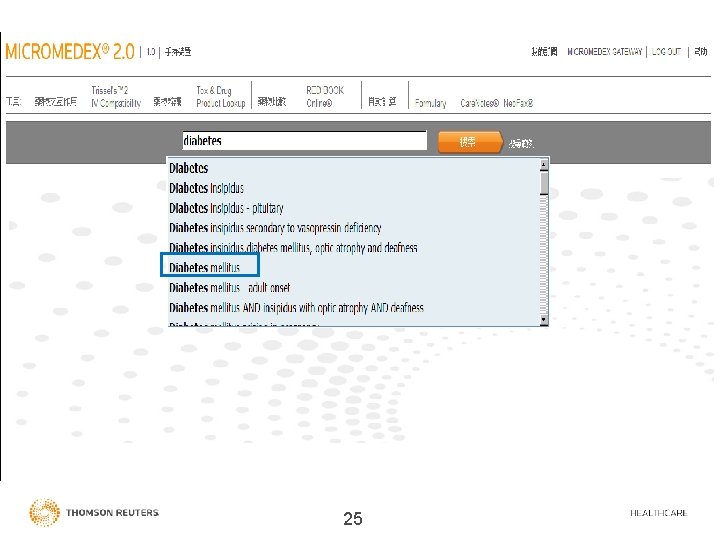This screenshot has width=720, height=540.
Task: Focus the diabetes search input field
Action: point(304,141)
